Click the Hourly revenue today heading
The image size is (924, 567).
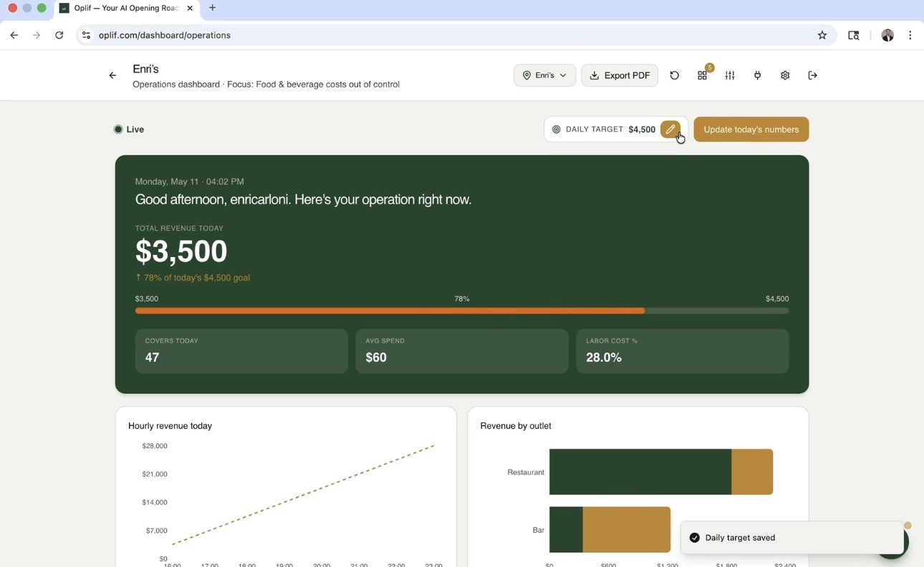click(x=170, y=426)
